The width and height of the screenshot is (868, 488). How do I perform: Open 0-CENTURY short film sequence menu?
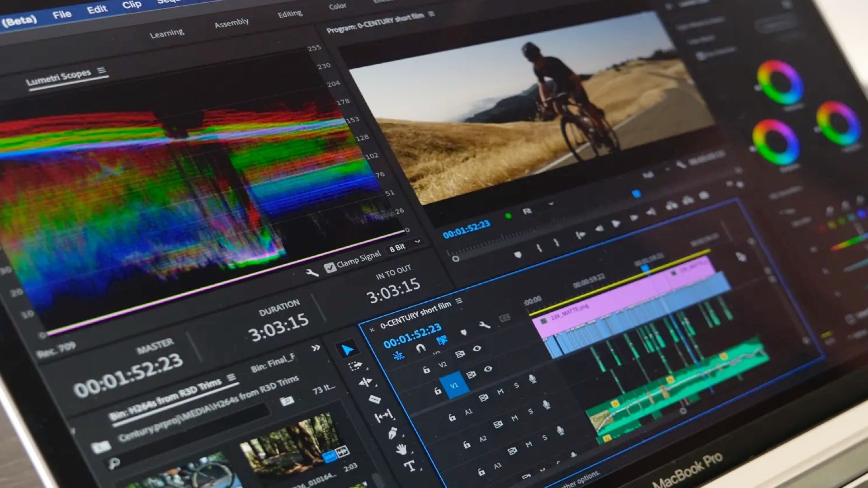tap(459, 300)
